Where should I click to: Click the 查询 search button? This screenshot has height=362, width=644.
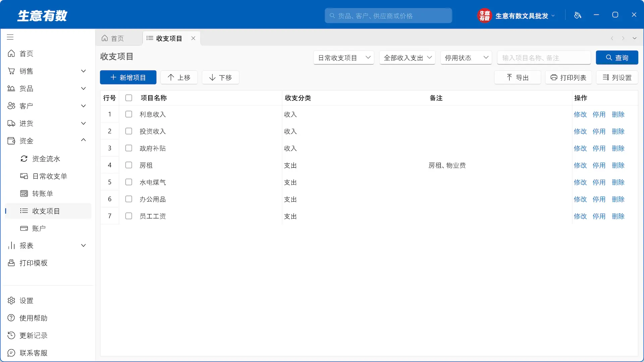(x=617, y=58)
